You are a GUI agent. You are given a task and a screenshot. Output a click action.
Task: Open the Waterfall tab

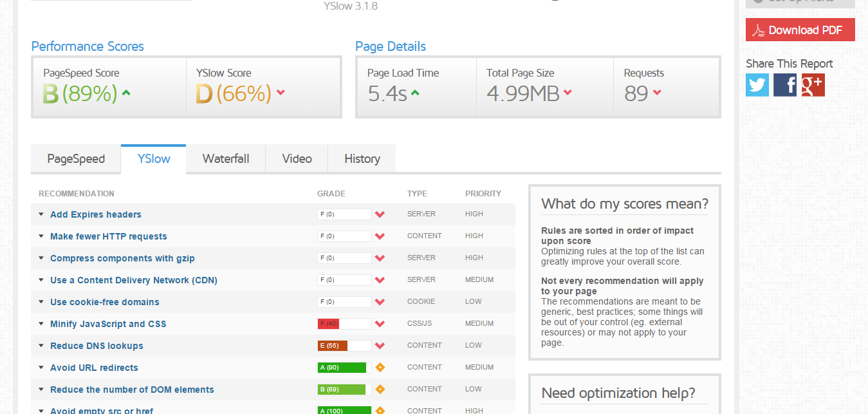[x=226, y=159]
